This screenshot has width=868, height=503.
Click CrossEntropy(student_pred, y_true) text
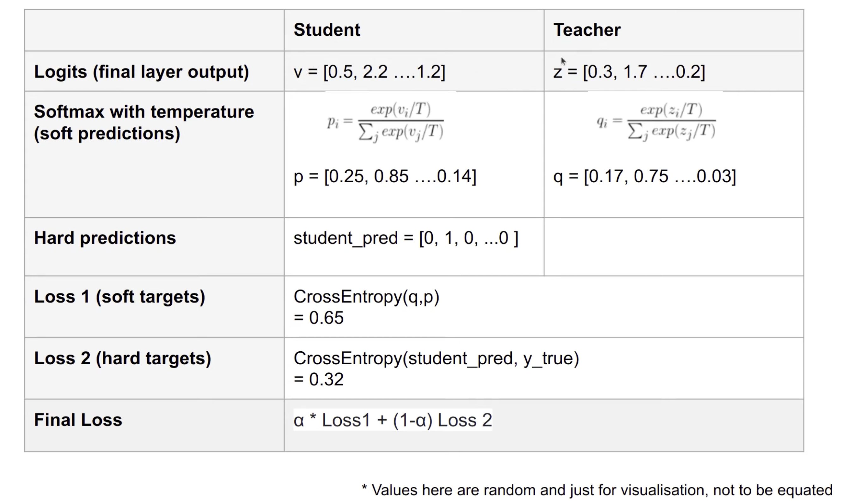click(x=437, y=358)
